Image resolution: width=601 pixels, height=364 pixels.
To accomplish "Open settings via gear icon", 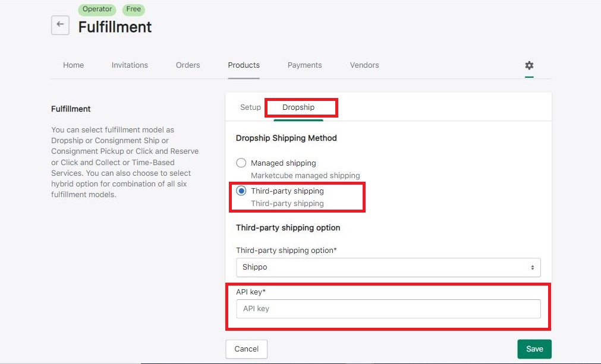I will click(x=529, y=65).
